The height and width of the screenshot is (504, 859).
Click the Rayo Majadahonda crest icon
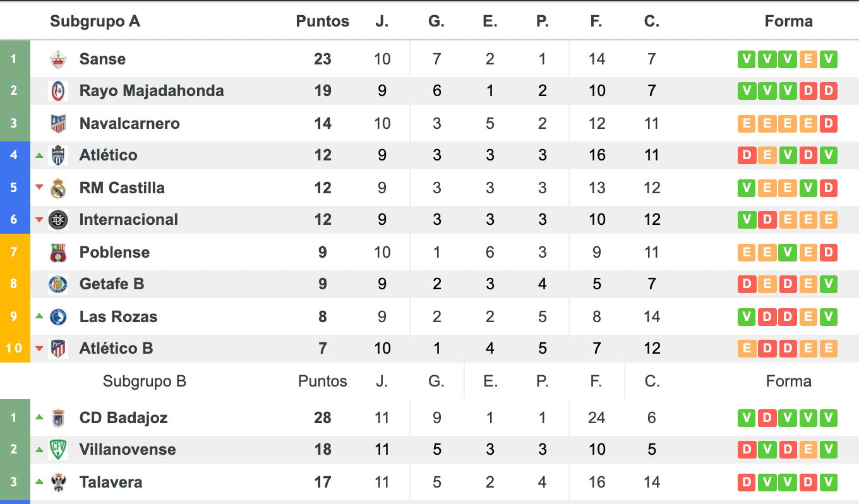[58, 90]
